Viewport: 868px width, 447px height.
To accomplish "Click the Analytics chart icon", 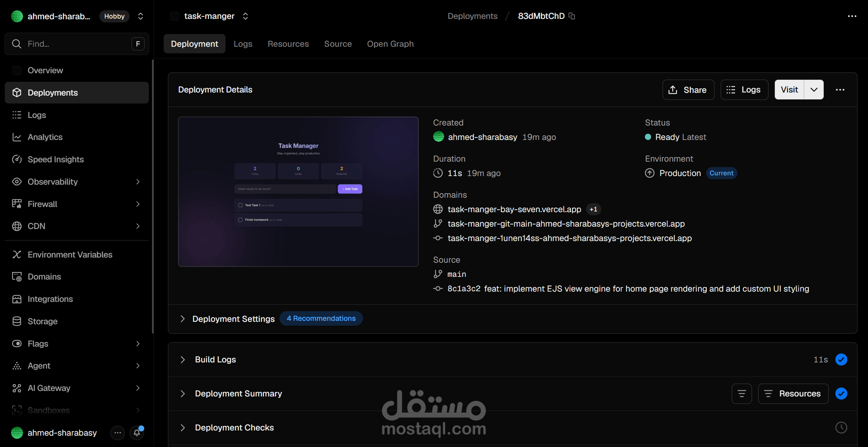I will [17, 137].
